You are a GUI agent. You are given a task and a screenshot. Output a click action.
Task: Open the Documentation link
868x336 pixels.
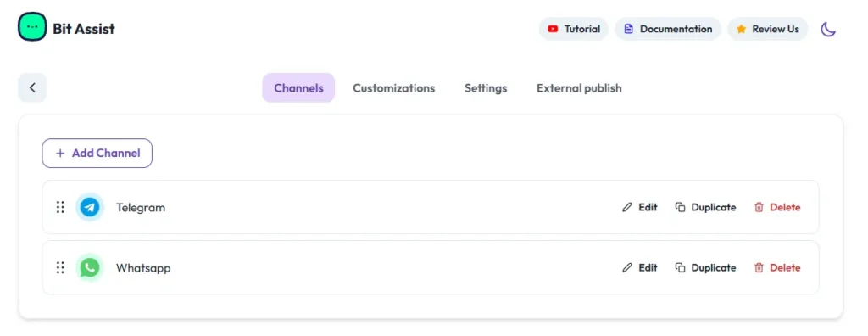pyautogui.click(x=668, y=29)
